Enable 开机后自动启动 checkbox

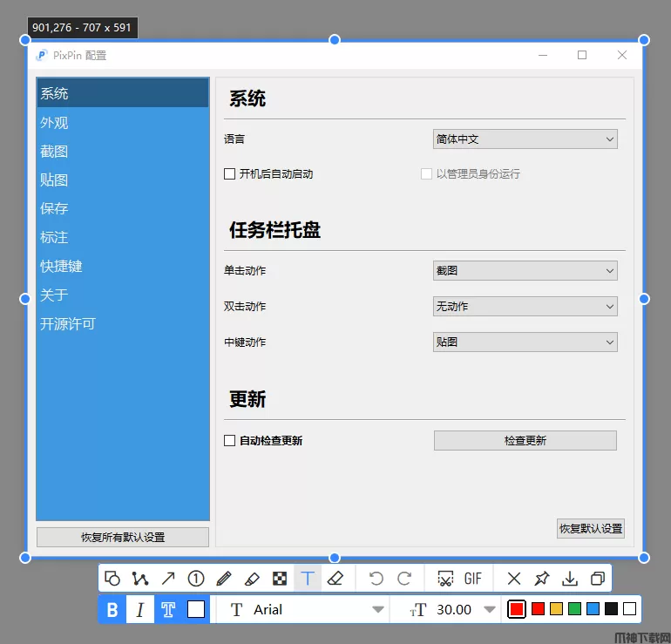point(230,173)
